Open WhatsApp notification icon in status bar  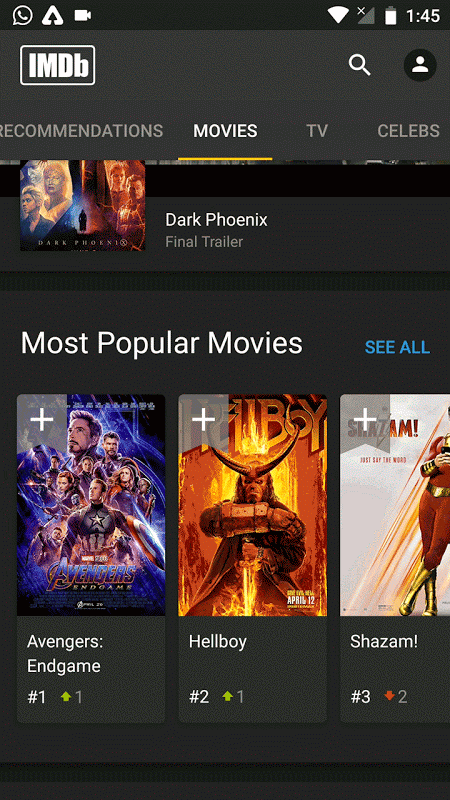point(22,15)
